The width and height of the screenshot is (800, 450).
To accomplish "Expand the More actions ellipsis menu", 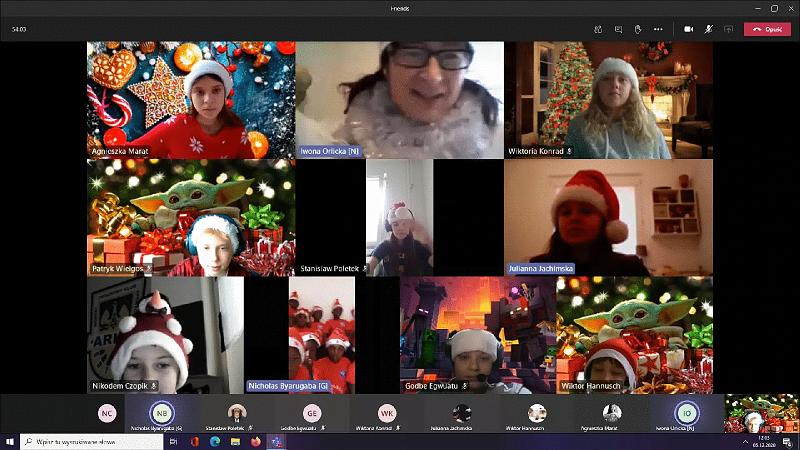I will pos(658,29).
